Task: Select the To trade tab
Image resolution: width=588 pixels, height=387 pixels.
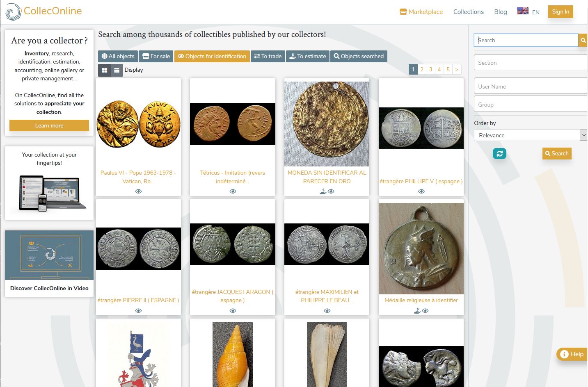Action: click(x=268, y=56)
